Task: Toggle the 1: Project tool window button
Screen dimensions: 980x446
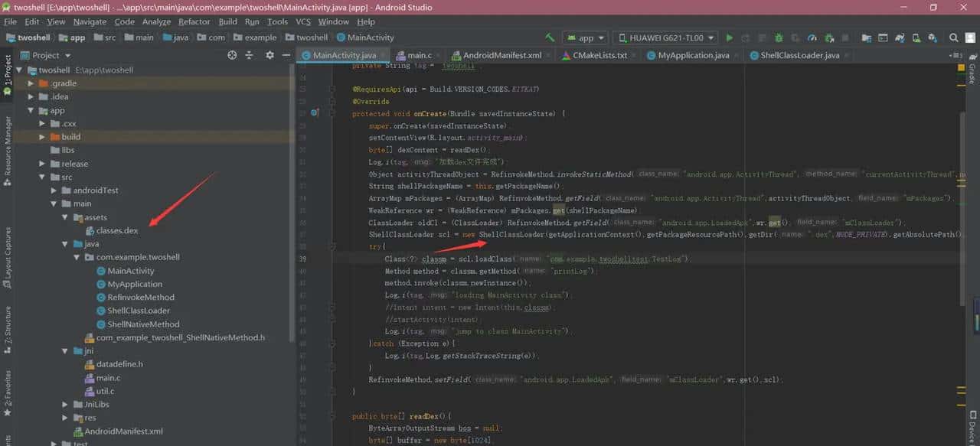Action: [8, 74]
